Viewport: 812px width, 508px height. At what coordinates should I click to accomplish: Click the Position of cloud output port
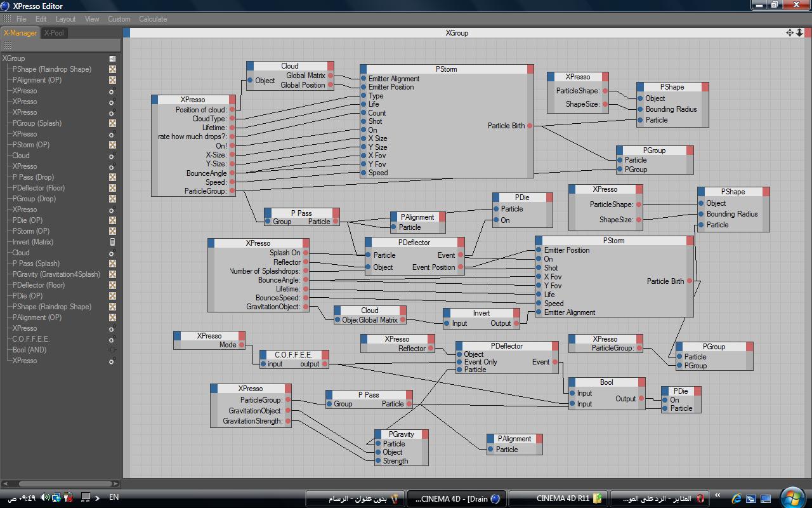(x=232, y=110)
